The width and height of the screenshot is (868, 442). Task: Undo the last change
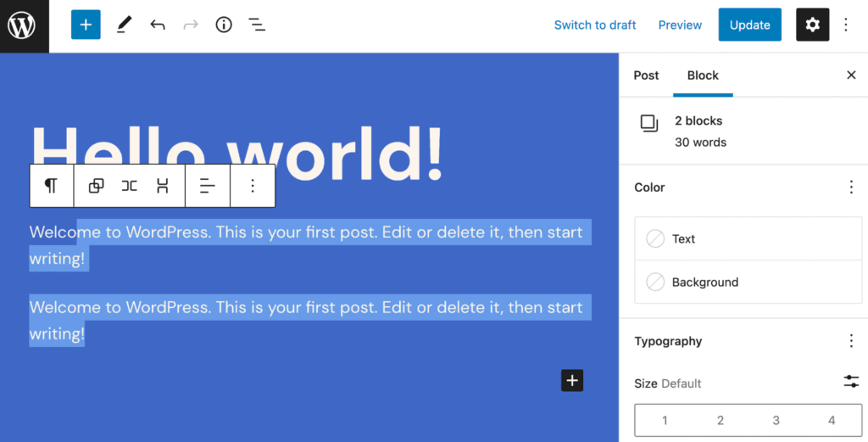[158, 25]
